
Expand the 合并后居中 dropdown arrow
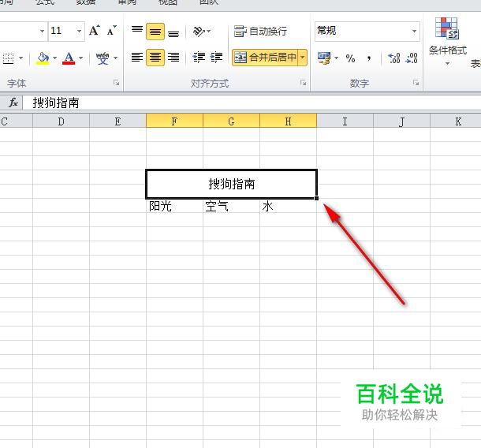click(303, 58)
